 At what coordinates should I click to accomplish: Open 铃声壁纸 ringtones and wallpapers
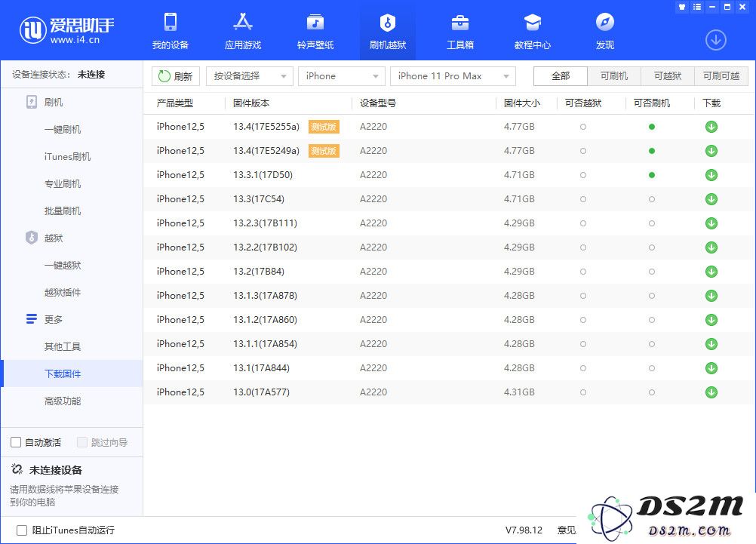coord(315,32)
